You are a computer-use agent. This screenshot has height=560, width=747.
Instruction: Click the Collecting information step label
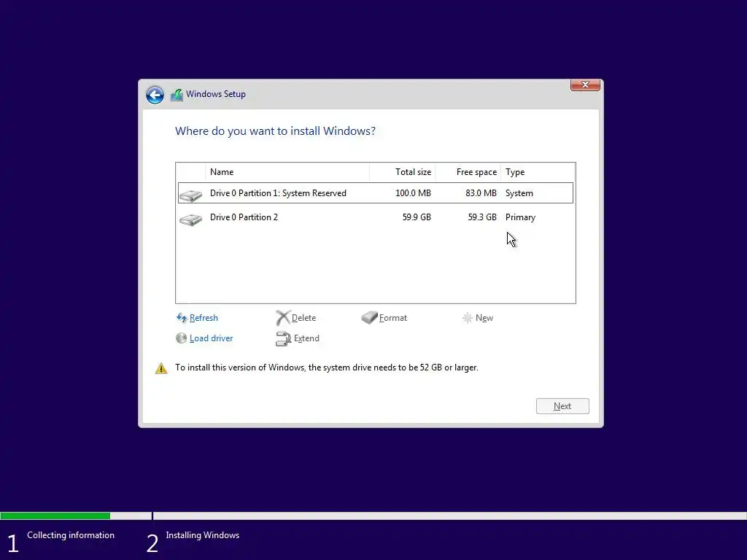pyautogui.click(x=71, y=535)
